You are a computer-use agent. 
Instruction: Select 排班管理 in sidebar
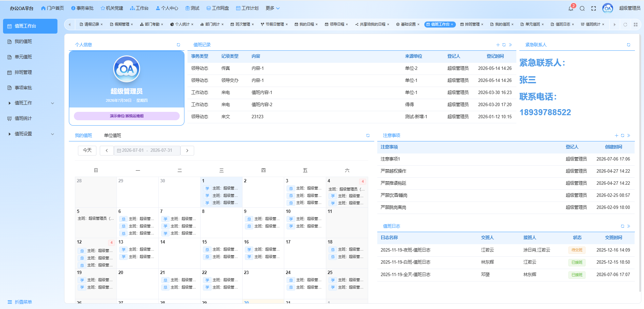(x=30, y=73)
